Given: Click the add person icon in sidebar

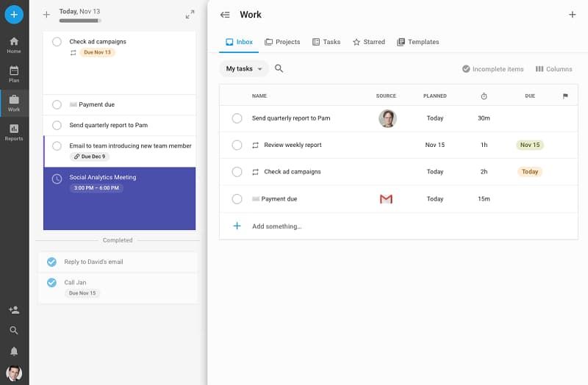Looking at the screenshot, I should click(14, 310).
